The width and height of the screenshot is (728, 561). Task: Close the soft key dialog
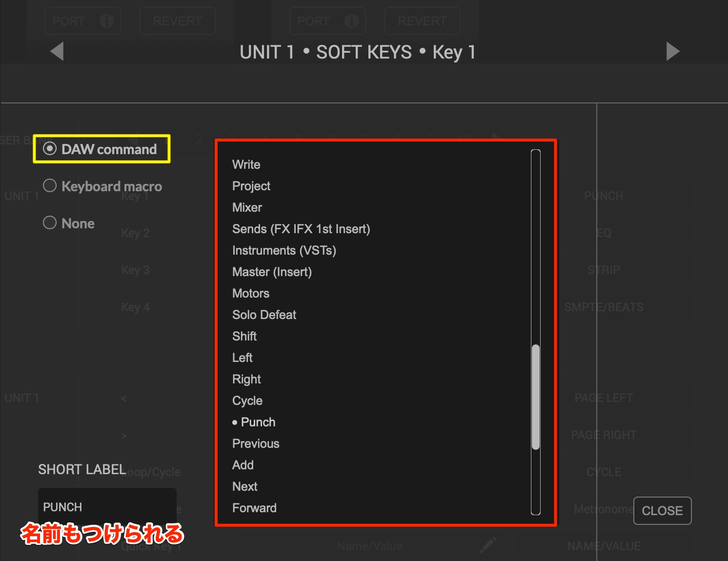point(662,511)
